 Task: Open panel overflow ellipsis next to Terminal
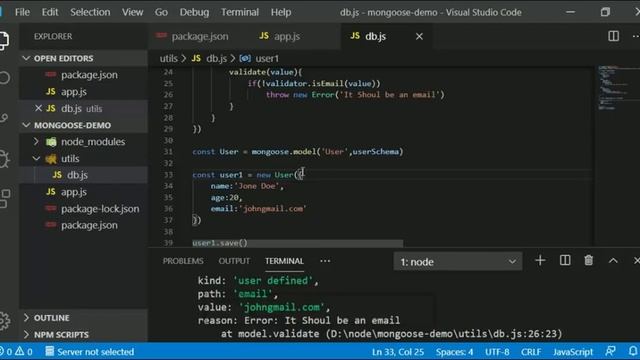(x=325, y=261)
